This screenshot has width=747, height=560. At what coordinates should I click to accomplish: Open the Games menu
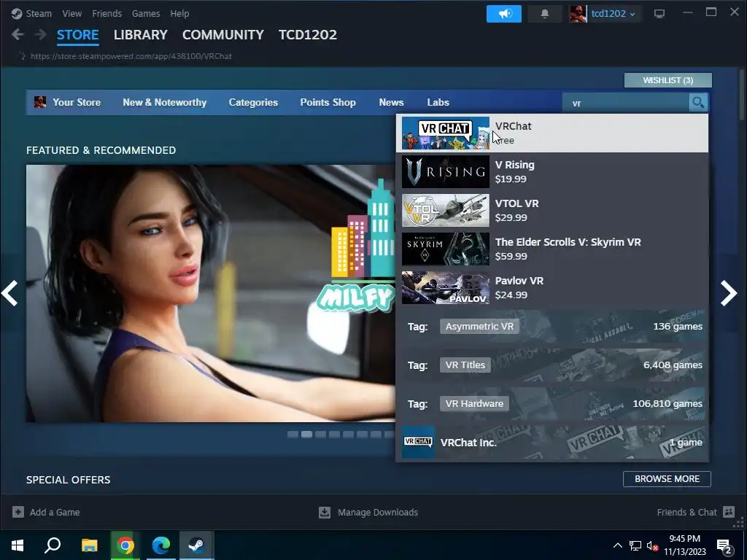tap(146, 13)
